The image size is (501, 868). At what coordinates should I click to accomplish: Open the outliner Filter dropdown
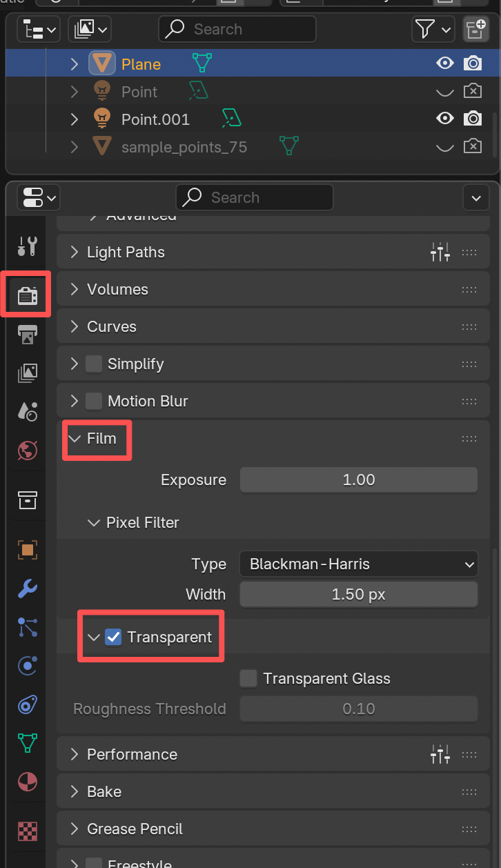[433, 29]
